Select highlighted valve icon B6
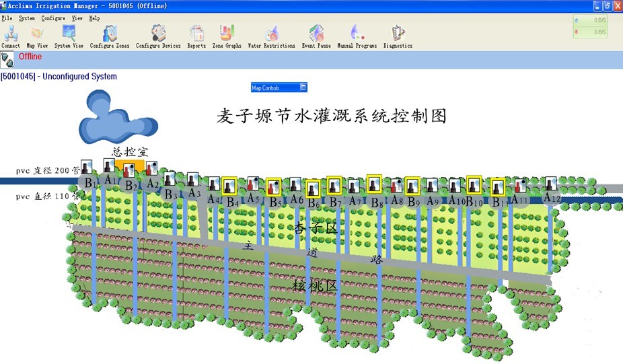Image resolution: width=623 pixels, height=364 pixels. pos(313,189)
